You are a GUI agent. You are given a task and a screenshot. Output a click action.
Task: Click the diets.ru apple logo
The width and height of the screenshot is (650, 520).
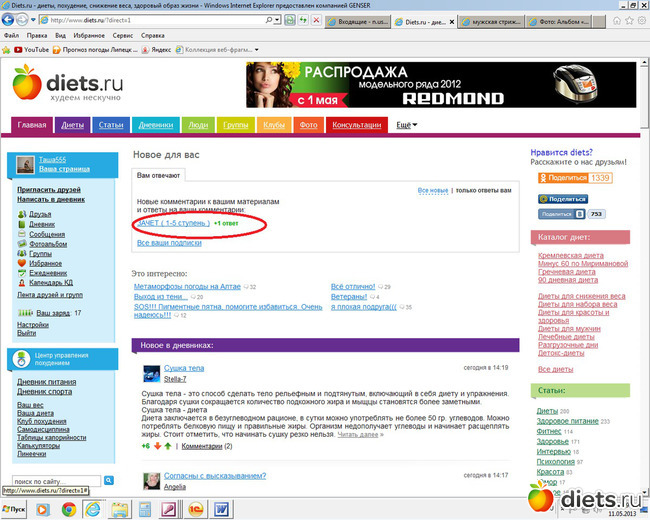coord(27,82)
